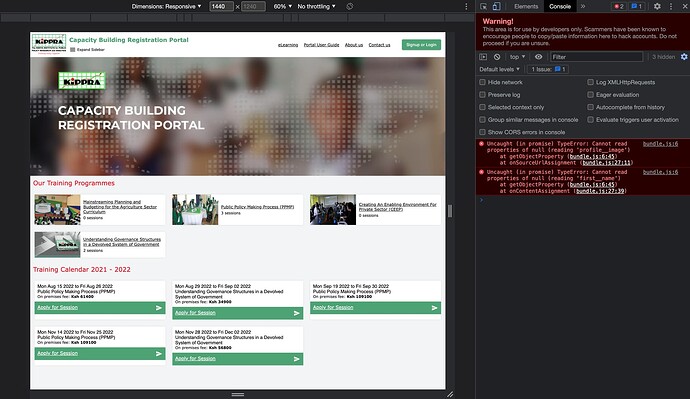The image size is (690, 399).
Task: Open the About us nav link
Action: pos(354,45)
